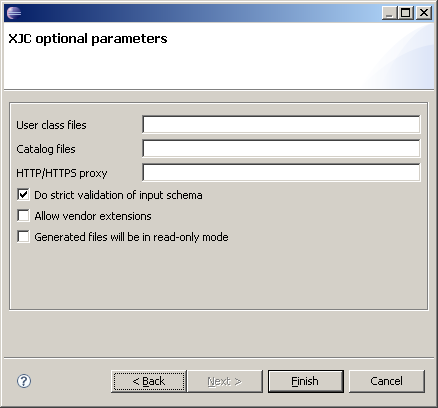Cancel the XJC parameters wizard
Image resolution: width=438 pixels, height=408 pixels.
pos(387,381)
